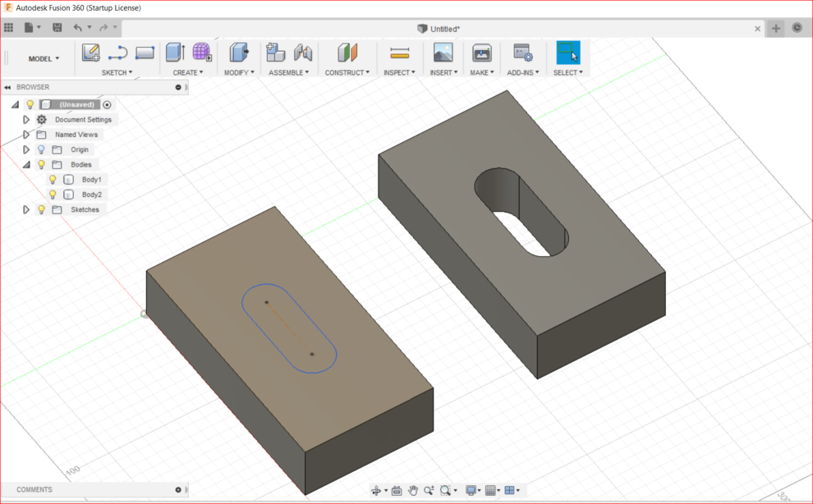The height and width of the screenshot is (504, 813).
Task: Collapse the root Unsaved component tree
Action: point(15,105)
